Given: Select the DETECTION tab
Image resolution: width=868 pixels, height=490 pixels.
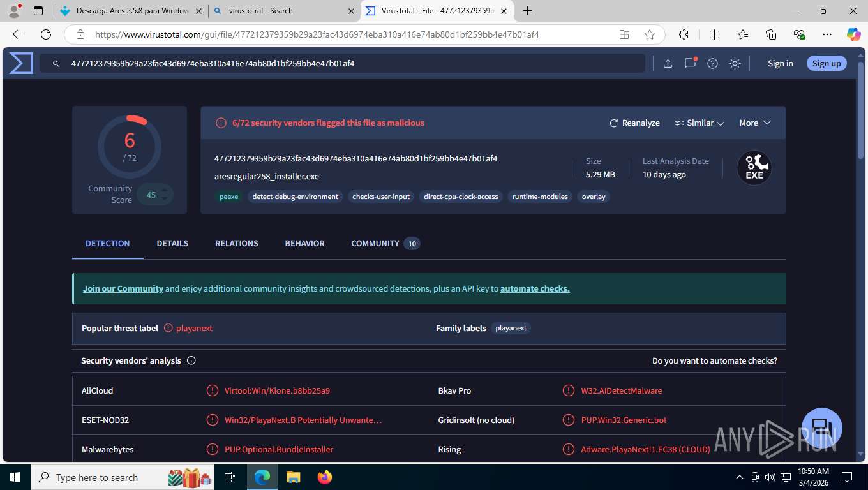Looking at the screenshot, I should click(108, 244).
